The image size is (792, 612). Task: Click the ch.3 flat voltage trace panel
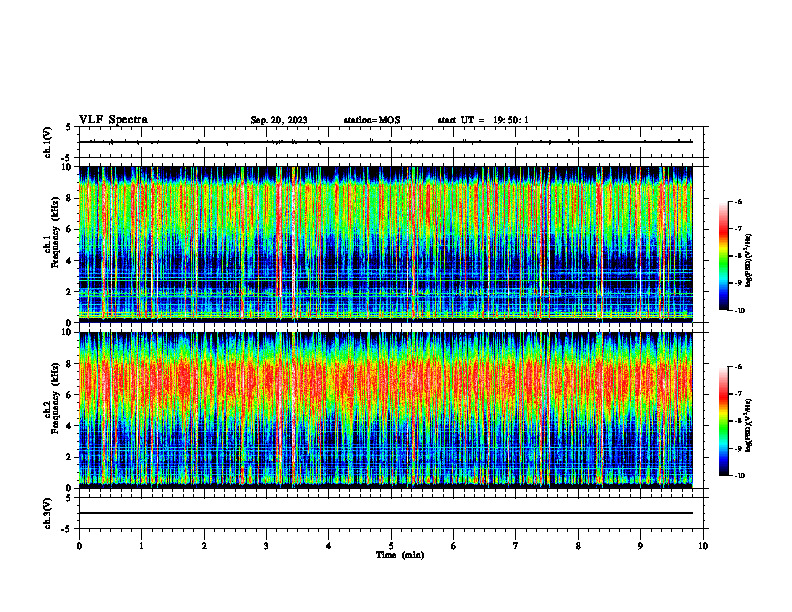coord(391,513)
